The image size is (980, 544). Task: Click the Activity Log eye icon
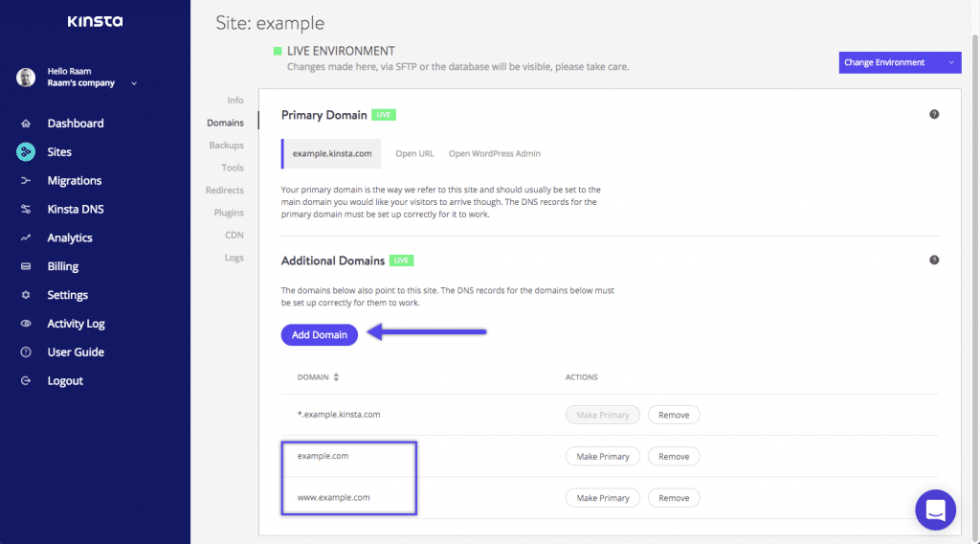[x=26, y=324]
